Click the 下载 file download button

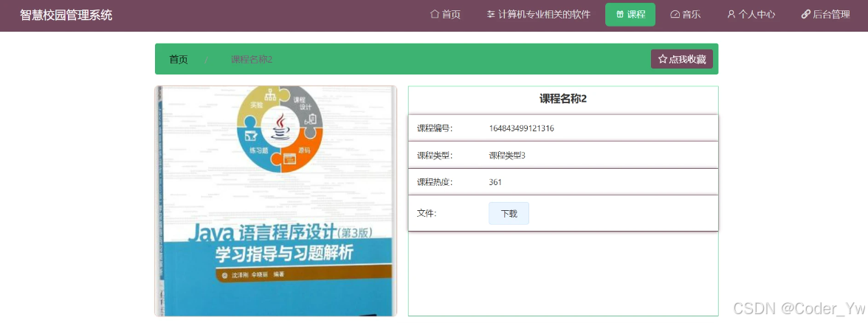coord(509,214)
